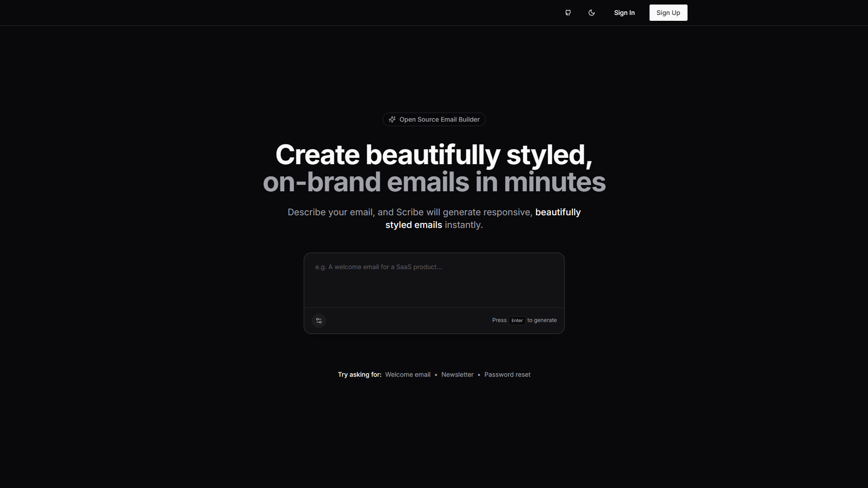Image resolution: width=868 pixels, height=488 pixels.
Task: Click the Sign Up button
Action: click(668, 13)
